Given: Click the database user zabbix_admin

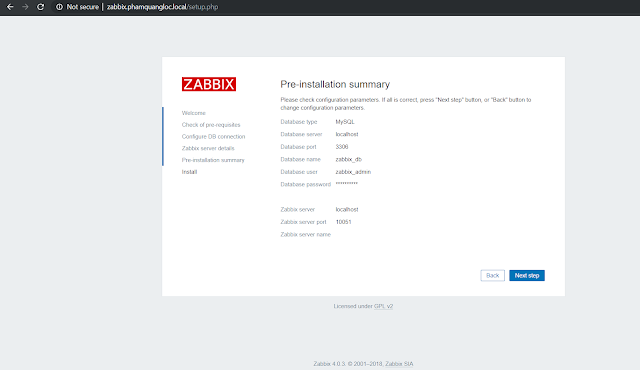Looking at the screenshot, I should tap(353, 172).
